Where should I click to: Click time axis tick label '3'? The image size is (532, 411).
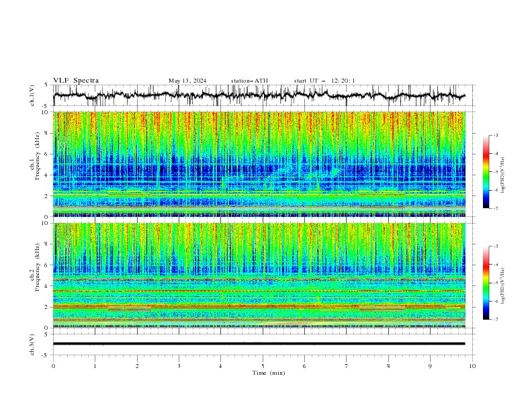pyautogui.click(x=179, y=366)
